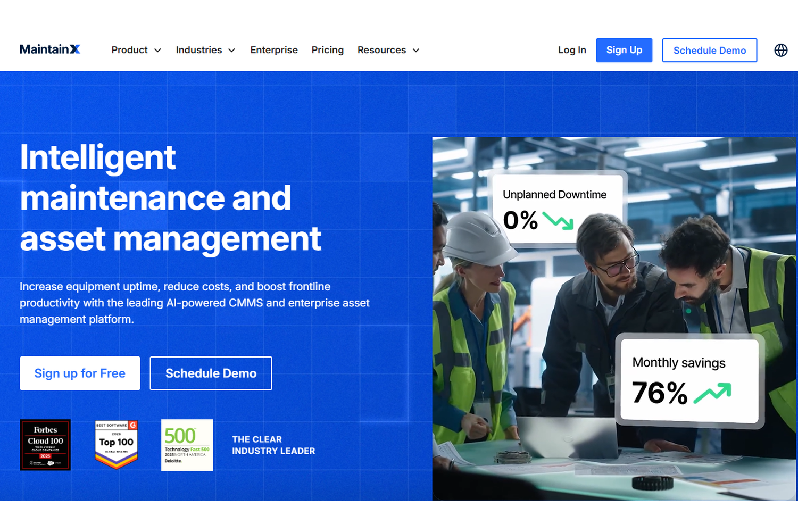Expand the Industries dropdown chevron
Screen dimensions: 798x532
click(231, 51)
